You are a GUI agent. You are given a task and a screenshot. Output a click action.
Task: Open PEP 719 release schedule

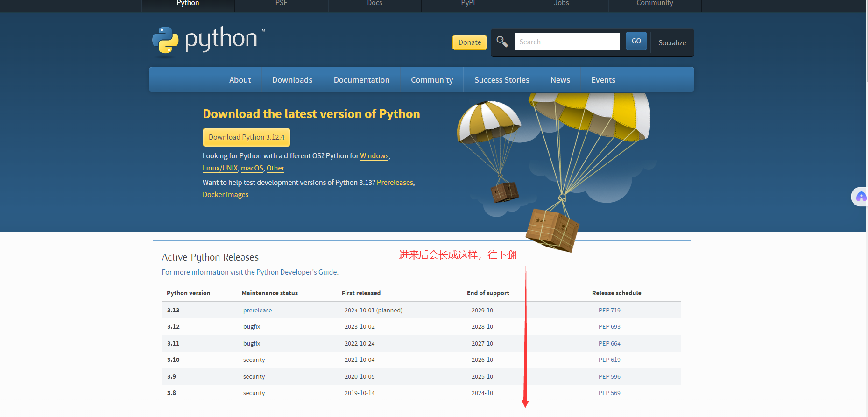coord(609,311)
